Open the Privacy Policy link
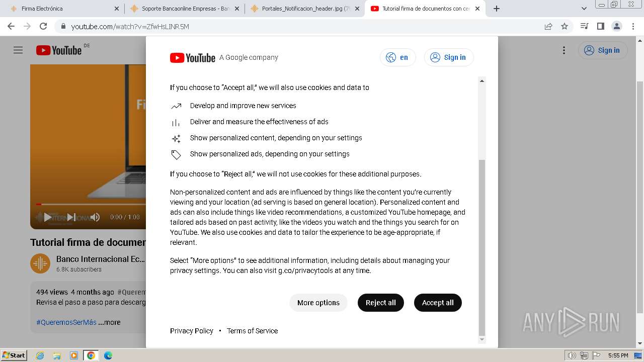This screenshot has height=362, width=644. tap(192, 331)
